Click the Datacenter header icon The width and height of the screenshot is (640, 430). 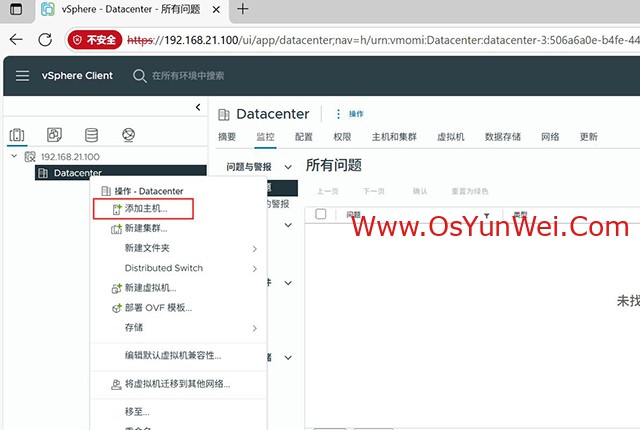pyautogui.click(x=224, y=115)
